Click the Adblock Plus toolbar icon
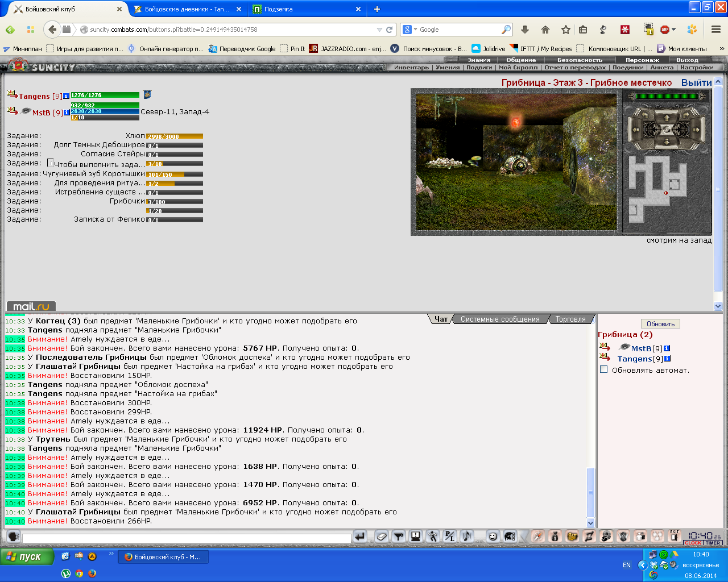 click(665, 30)
